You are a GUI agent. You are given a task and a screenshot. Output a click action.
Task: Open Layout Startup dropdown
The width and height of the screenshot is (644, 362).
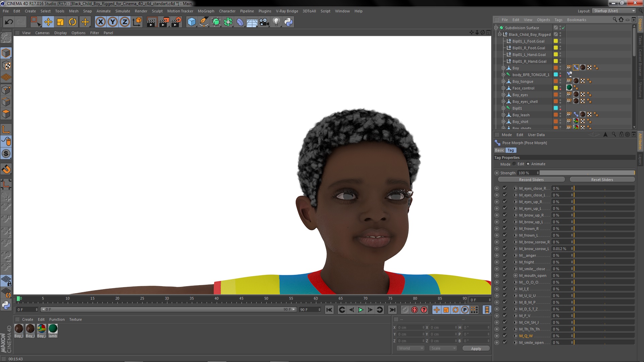point(614,11)
